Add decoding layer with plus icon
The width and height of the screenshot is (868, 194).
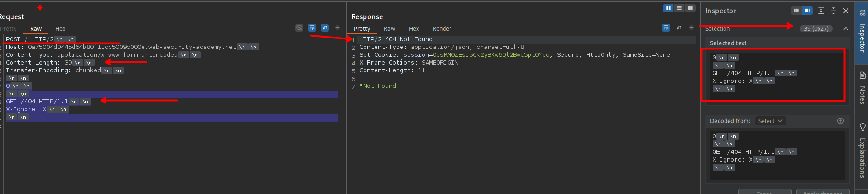[x=841, y=121]
